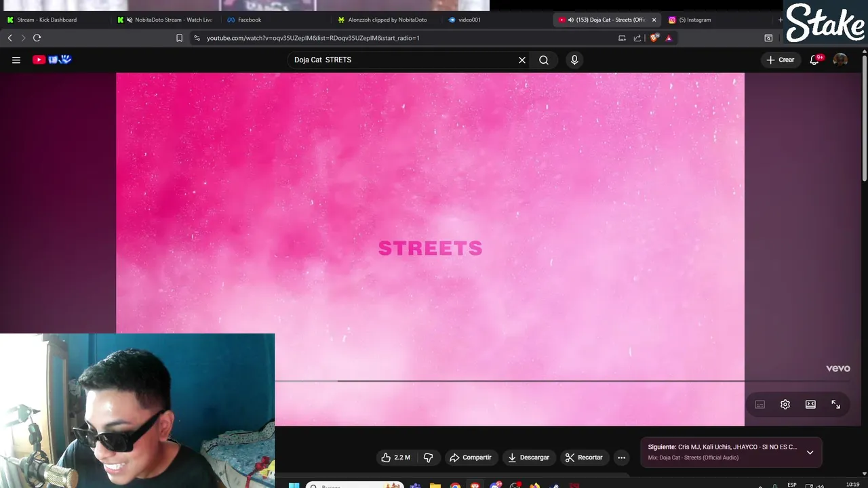Run the YouTube search with the magnifier button

(x=544, y=60)
